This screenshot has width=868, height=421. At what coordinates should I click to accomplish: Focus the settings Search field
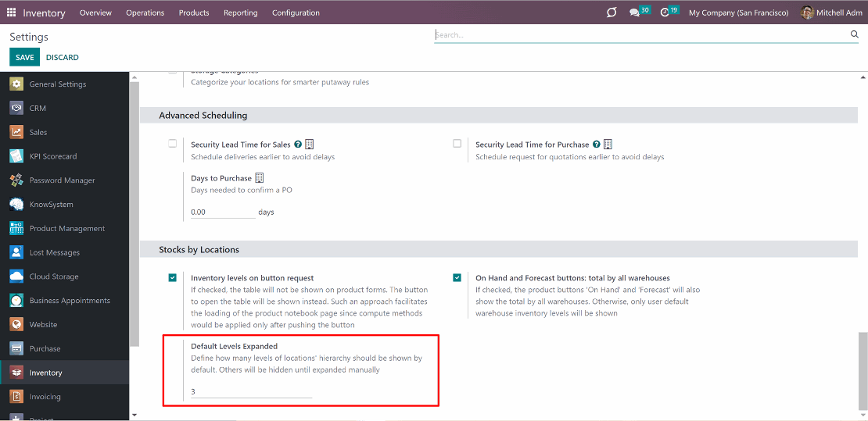(x=641, y=35)
